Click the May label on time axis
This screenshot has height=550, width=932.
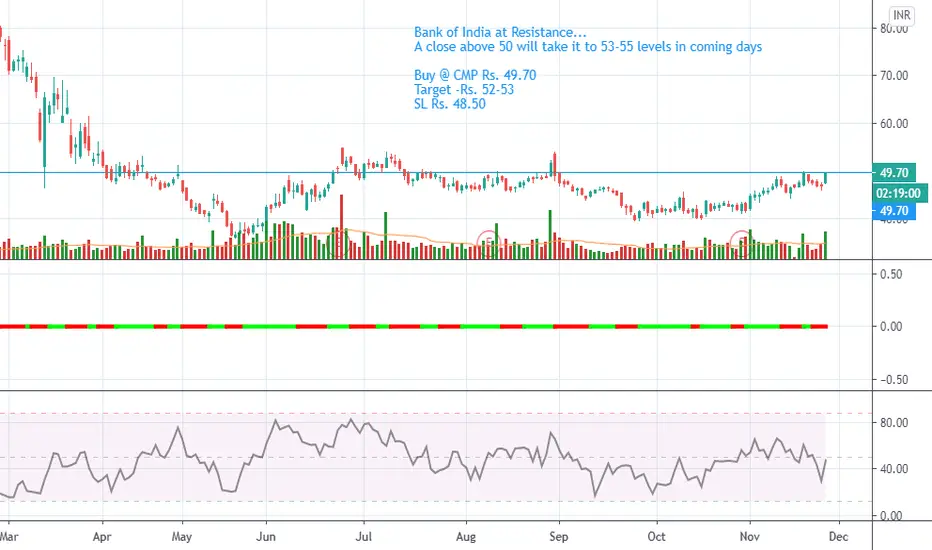coord(182,537)
